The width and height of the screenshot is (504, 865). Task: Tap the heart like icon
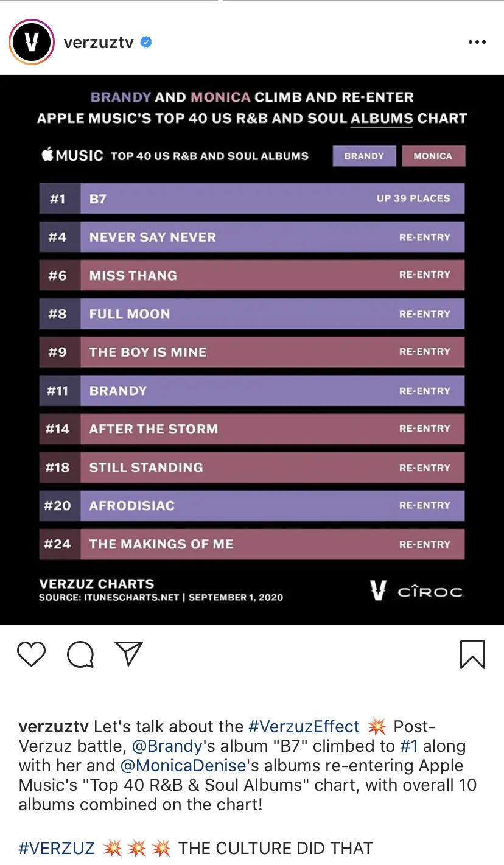pos(31,654)
